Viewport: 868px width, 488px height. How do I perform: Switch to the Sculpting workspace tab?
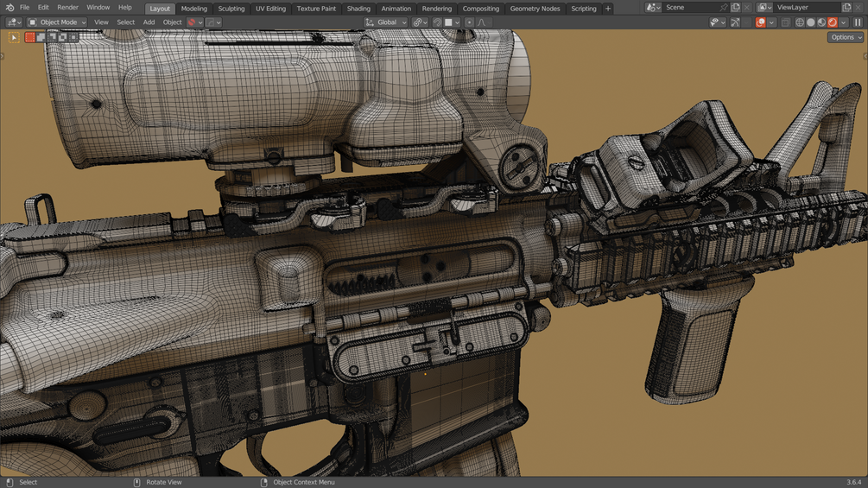[x=231, y=9]
